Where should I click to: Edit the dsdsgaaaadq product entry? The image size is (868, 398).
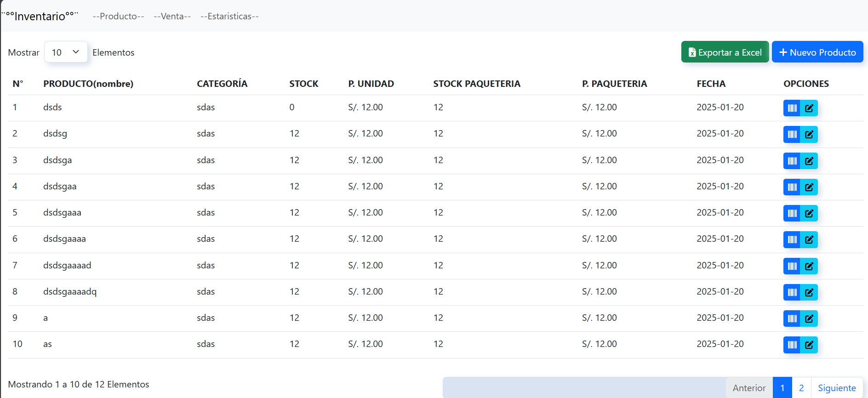pyautogui.click(x=809, y=292)
